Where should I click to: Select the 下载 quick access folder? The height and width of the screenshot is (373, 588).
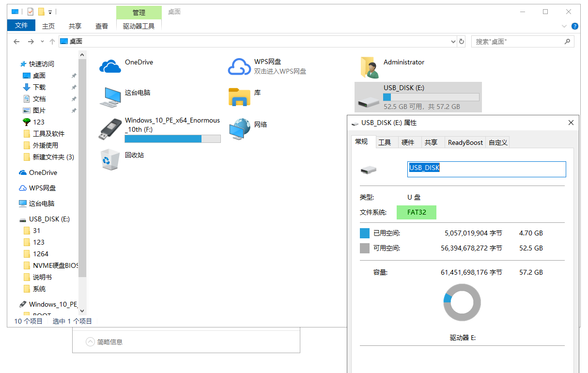click(39, 87)
